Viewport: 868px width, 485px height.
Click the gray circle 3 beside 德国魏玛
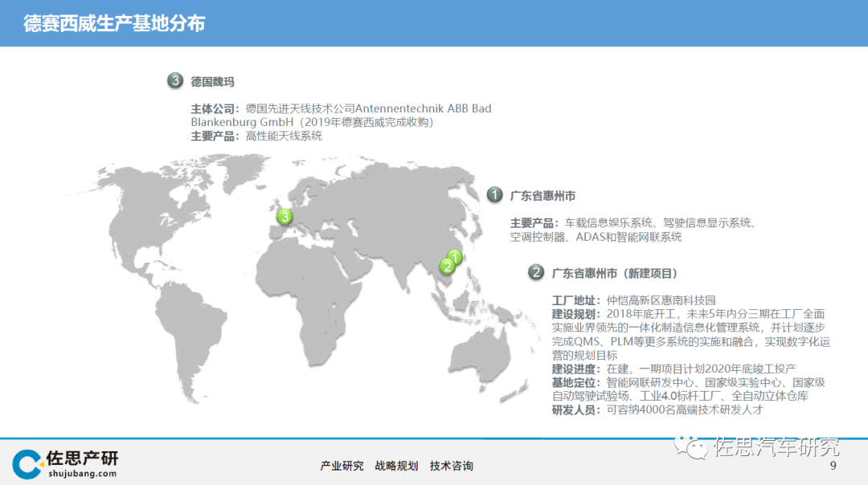click(x=175, y=81)
